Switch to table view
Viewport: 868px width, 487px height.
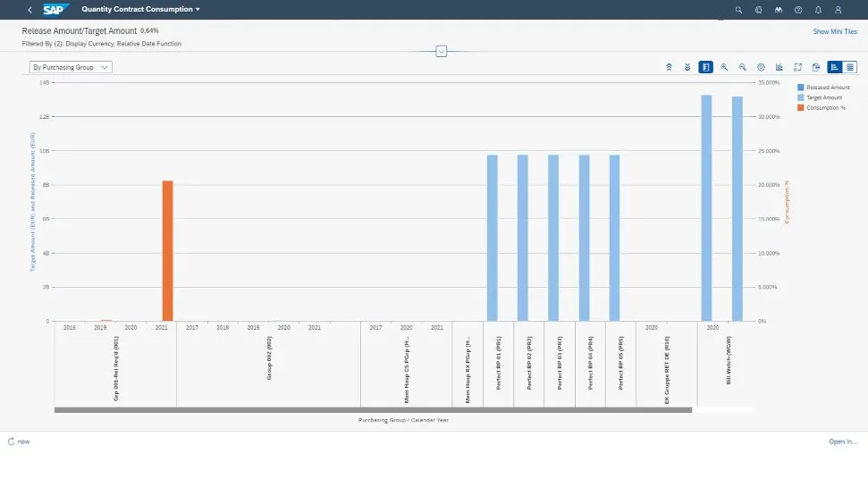[850, 67]
